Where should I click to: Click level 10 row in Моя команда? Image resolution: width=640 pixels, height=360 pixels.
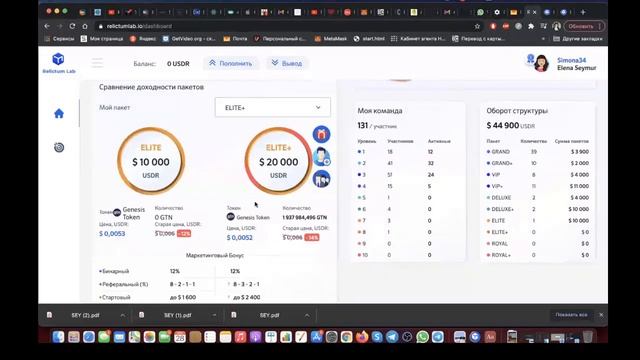coord(408,255)
